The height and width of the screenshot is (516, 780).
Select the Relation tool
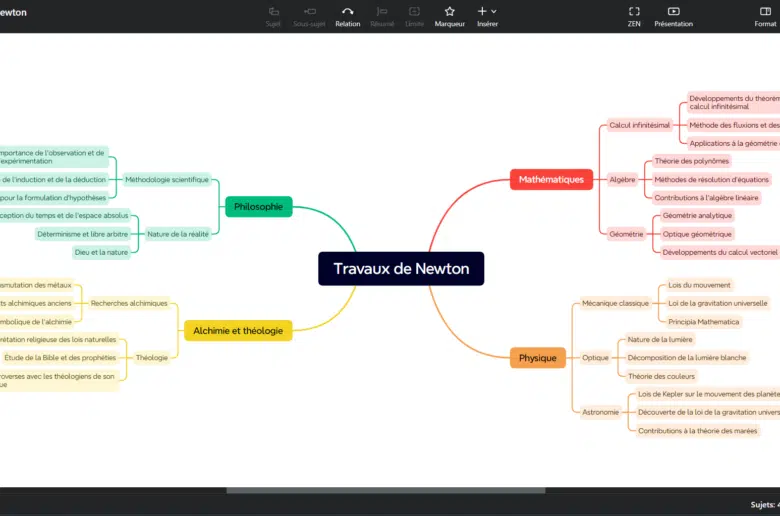(x=347, y=15)
